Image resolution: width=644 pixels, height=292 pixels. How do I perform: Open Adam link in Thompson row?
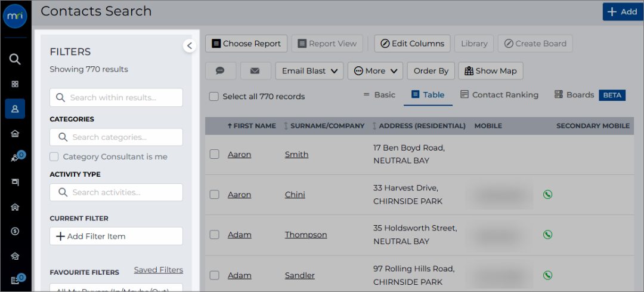(240, 235)
